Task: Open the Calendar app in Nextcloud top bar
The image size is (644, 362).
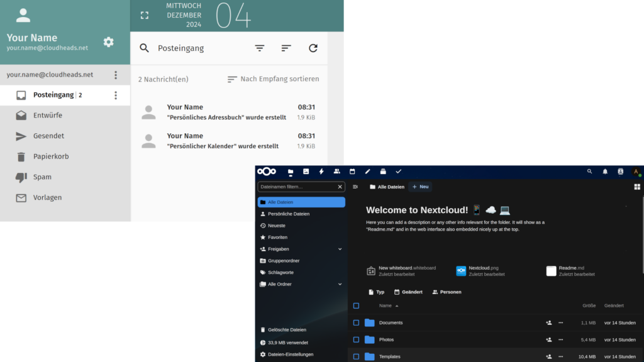Action: tap(352, 172)
